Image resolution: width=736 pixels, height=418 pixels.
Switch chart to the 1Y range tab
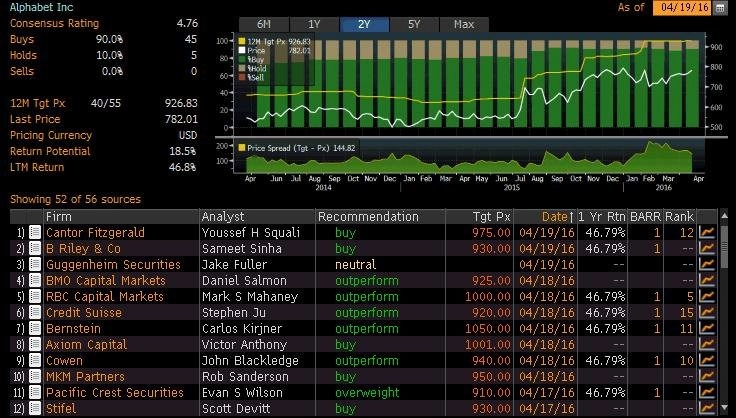tap(314, 24)
